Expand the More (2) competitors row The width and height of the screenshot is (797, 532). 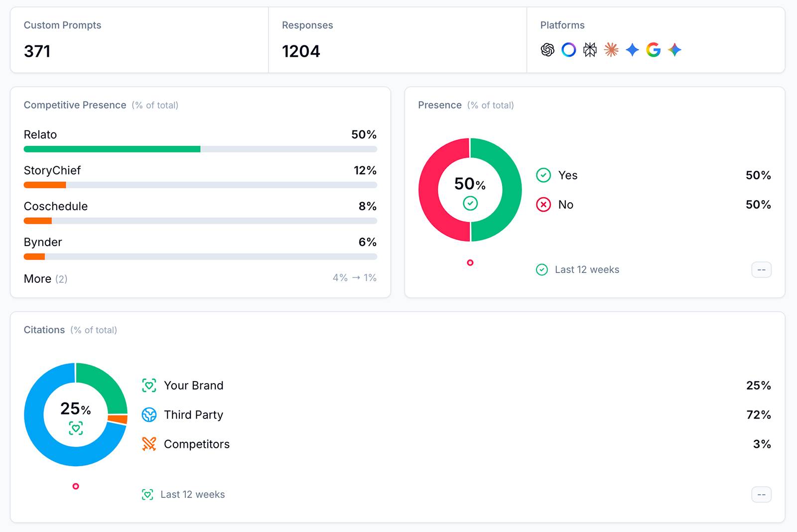(x=45, y=279)
